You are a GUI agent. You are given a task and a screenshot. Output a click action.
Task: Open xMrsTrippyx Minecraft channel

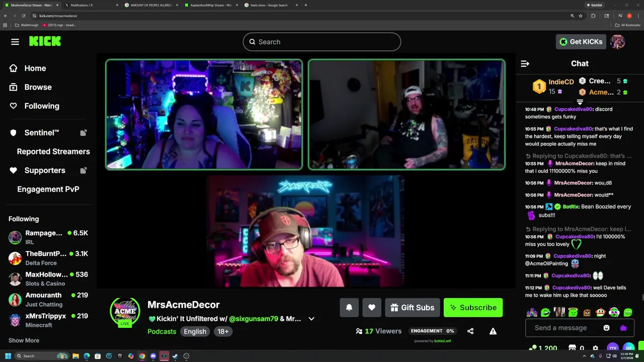coord(48,320)
